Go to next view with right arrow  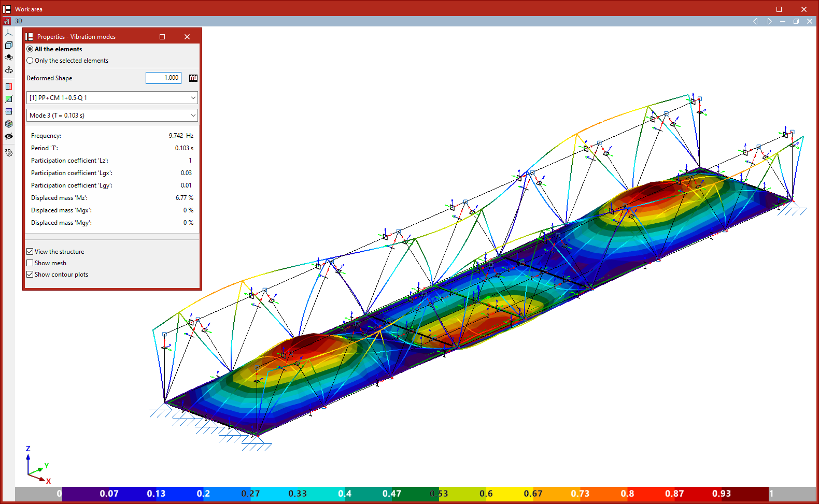click(x=769, y=21)
